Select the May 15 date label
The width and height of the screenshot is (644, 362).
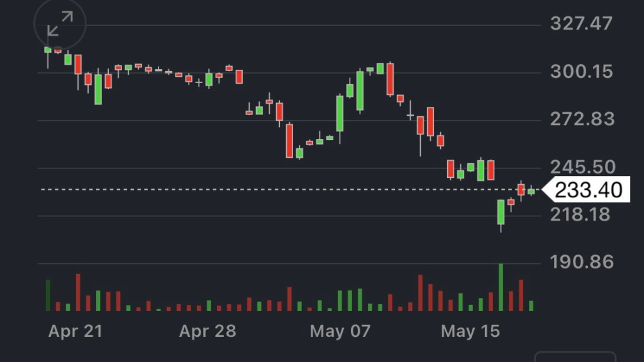click(470, 331)
